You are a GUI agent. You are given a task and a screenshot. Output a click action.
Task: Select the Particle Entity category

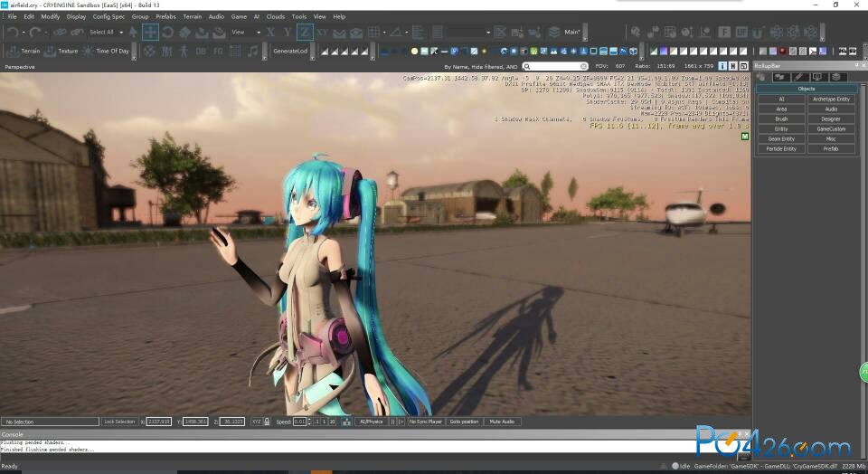pos(781,149)
